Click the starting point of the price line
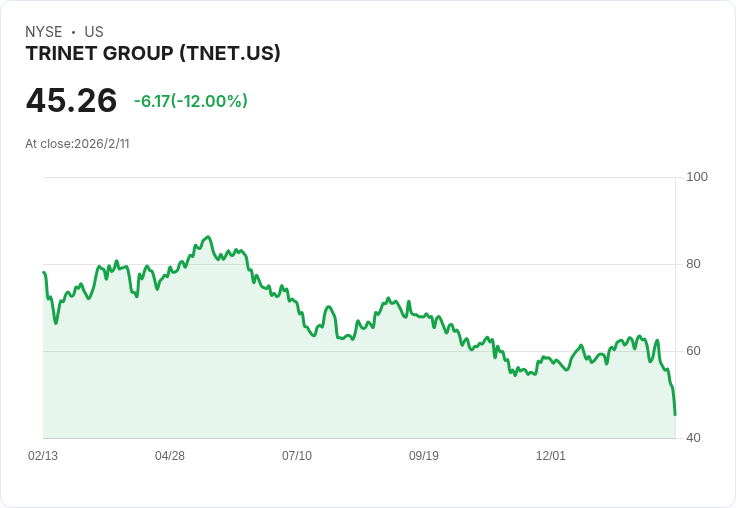736x508 pixels. tap(44, 272)
